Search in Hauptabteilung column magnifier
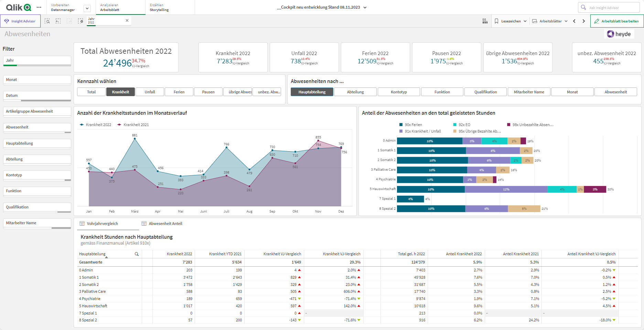644x330 pixels. click(x=137, y=254)
